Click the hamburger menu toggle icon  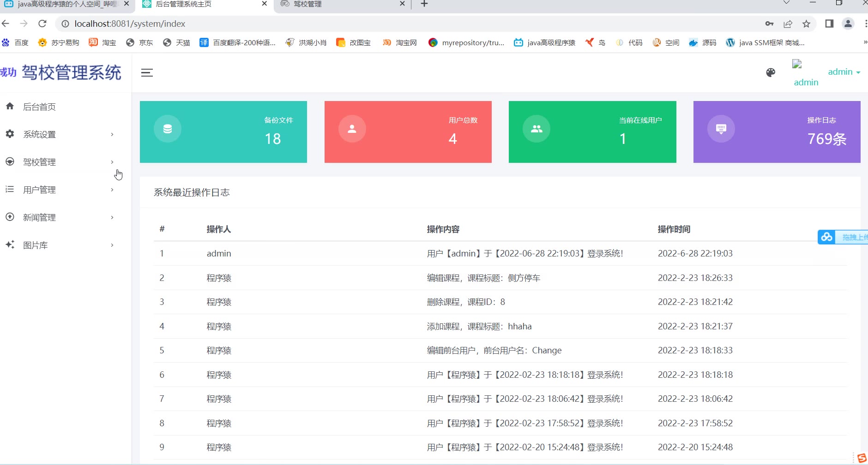(x=147, y=73)
